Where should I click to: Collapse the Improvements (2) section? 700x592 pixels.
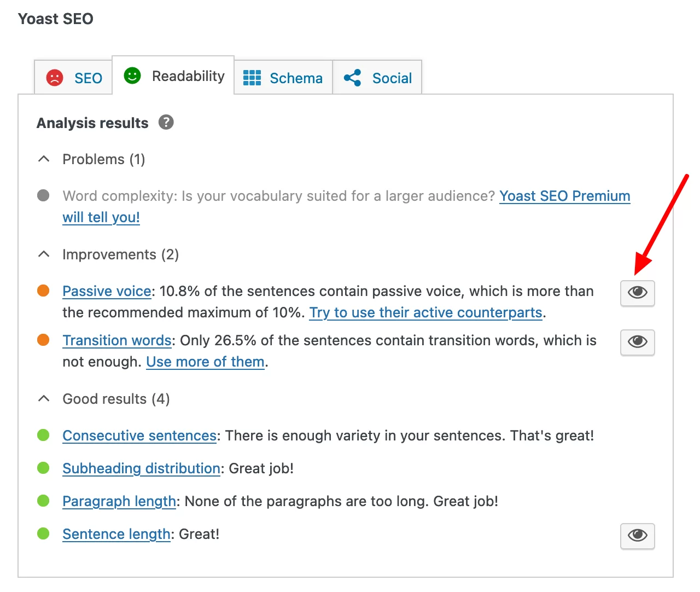[108, 254]
